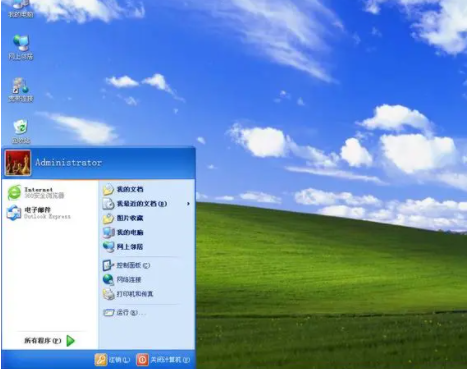Screen dimensions: 467x369
Task: Select the Administrator user name header
Action: (68, 163)
